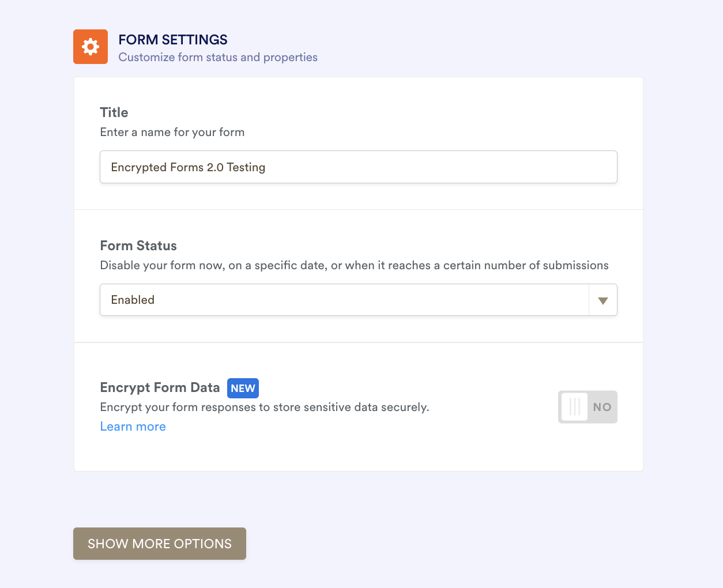Click the "Enabled" value text in the dropdown

click(x=133, y=300)
